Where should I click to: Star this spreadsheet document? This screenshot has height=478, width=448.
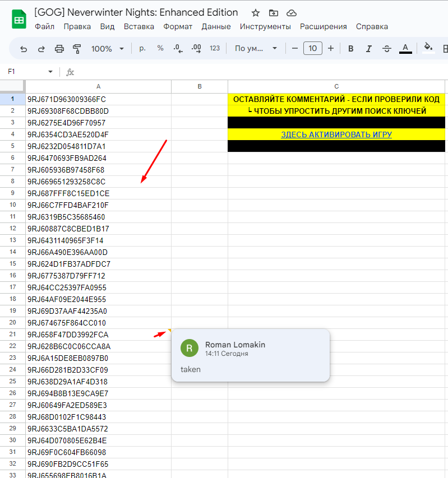(256, 13)
